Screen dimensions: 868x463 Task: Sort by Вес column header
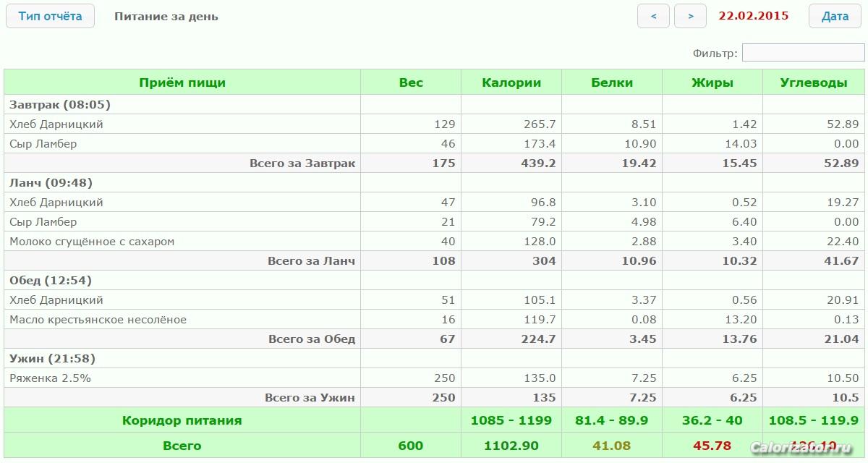point(411,82)
